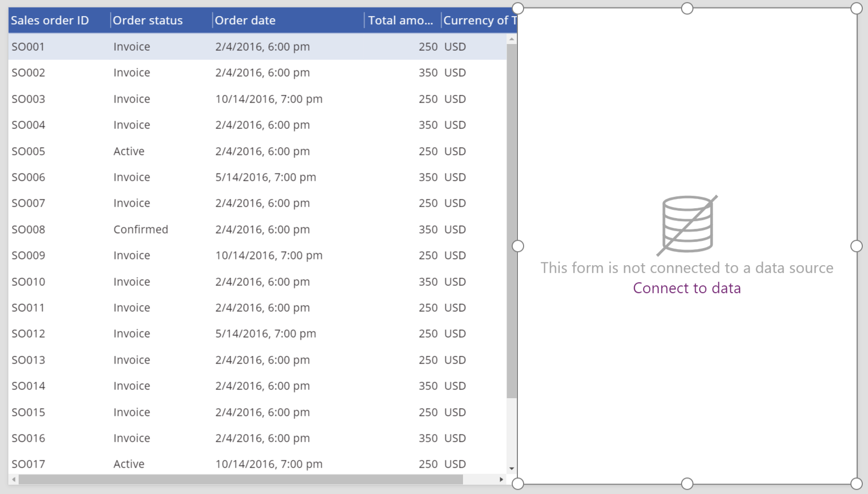Click the crossed-out database icon
The height and width of the screenshot is (494, 868).
[687, 224]
